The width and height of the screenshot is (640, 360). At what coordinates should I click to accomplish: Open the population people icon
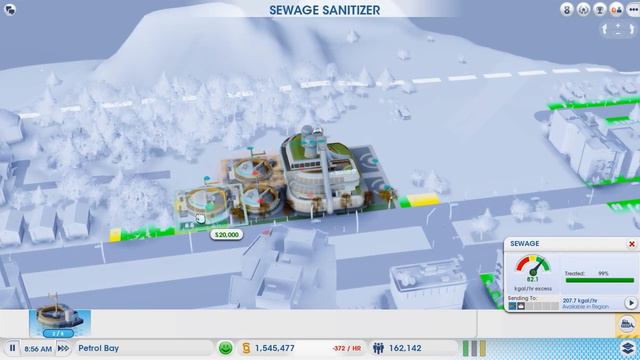tap(378, 348)
